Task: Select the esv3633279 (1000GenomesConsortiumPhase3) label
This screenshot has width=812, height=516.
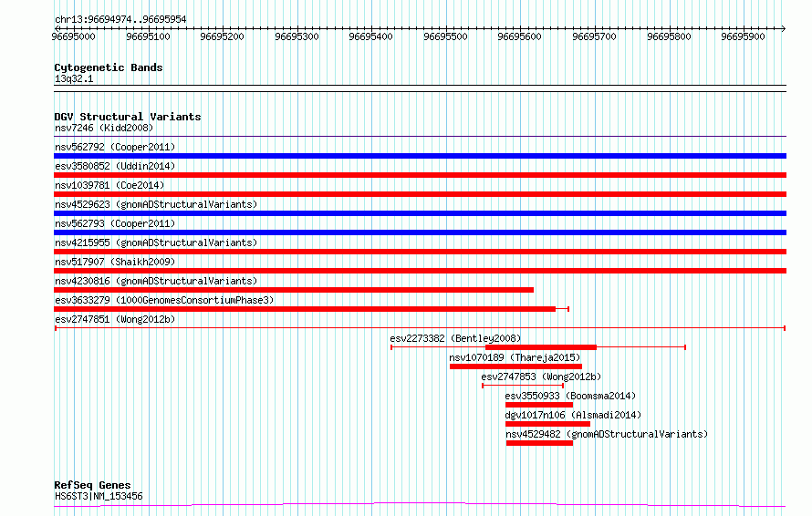Action: (164, 300)
